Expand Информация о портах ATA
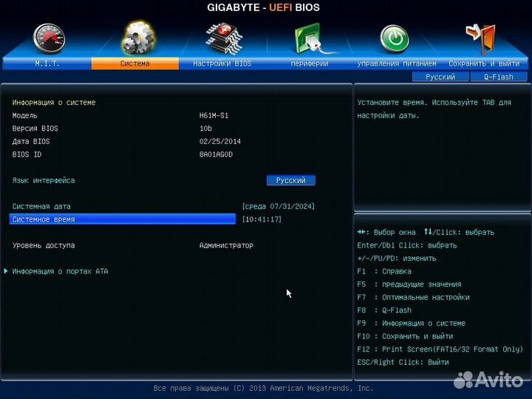This screenshot has height=399, width=532. tap(60, 271)
